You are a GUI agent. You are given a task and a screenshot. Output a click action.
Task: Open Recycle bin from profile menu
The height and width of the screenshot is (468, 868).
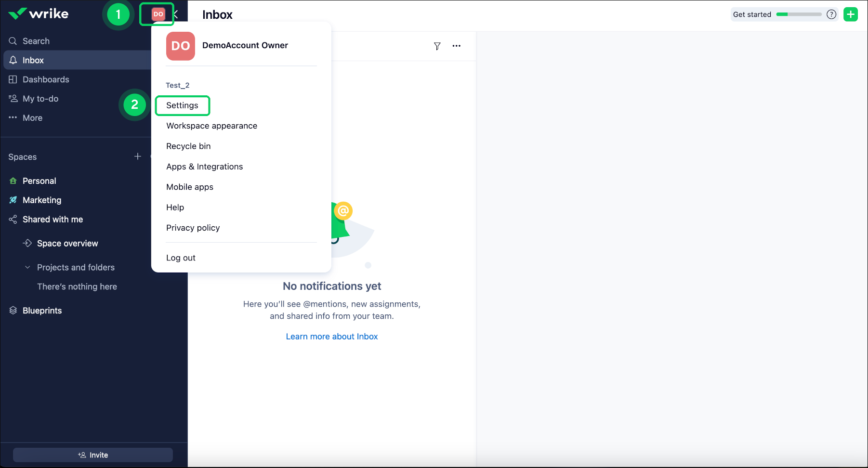(188, 146)
